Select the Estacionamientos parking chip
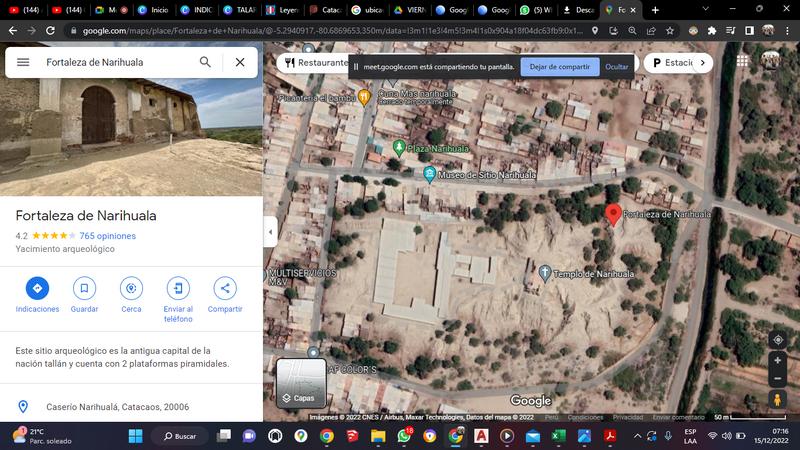The width and height of the screenshot is (800, 450). 672,63
